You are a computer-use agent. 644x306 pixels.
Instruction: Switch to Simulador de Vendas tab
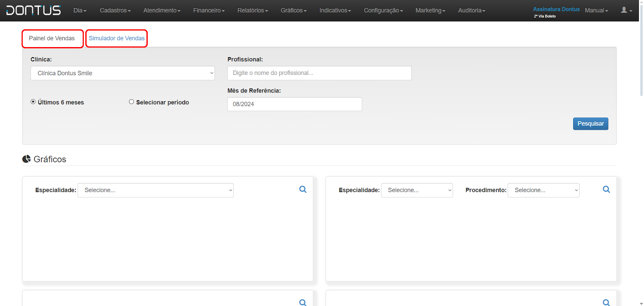click(x=117, y=38)
